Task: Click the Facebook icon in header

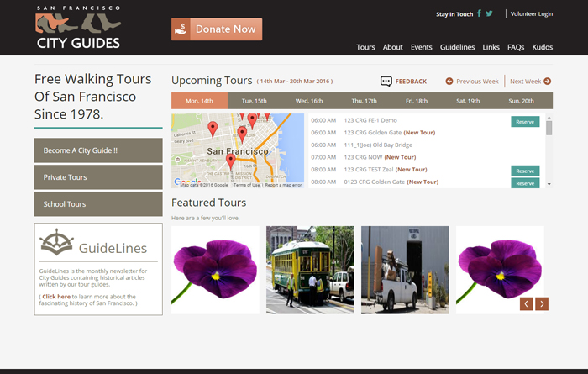Action: 480,13
